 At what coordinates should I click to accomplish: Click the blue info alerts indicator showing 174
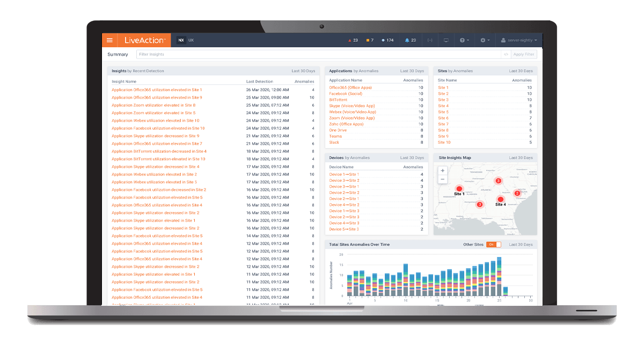(x=387, y=40)
